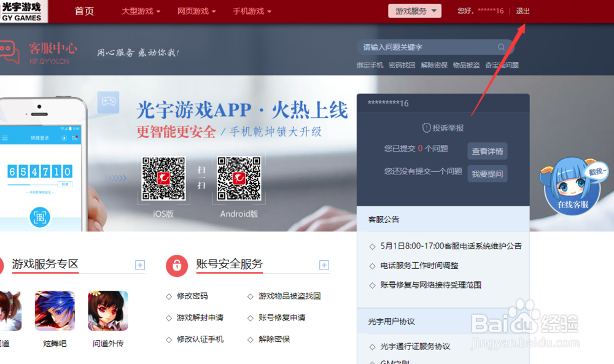Click the iOS版 QR code
The width and height of the screenshot is (614, 364).
coord(164,179)
